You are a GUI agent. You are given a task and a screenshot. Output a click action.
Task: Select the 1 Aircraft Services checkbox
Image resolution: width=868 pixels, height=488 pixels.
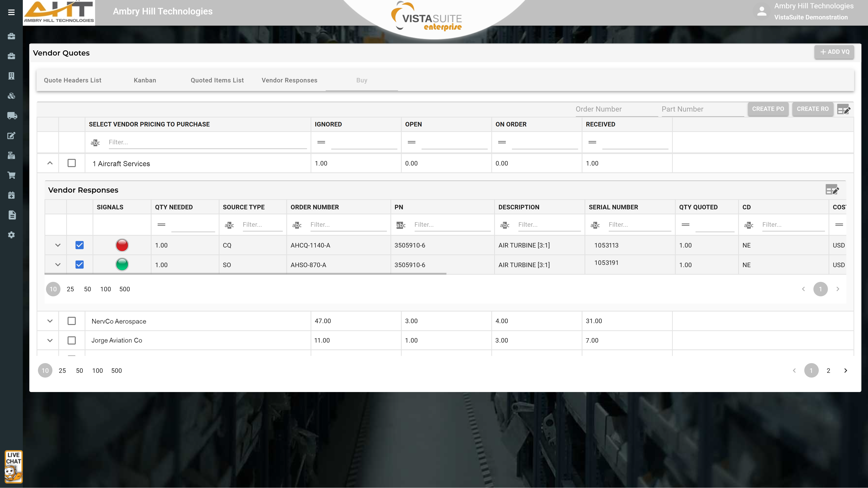pos(71,163)
